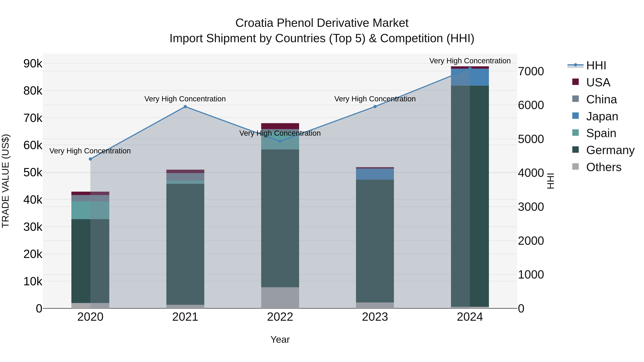Toggle the Spain legend entry
The image size is (644, 362).
(x=594, y=133)
